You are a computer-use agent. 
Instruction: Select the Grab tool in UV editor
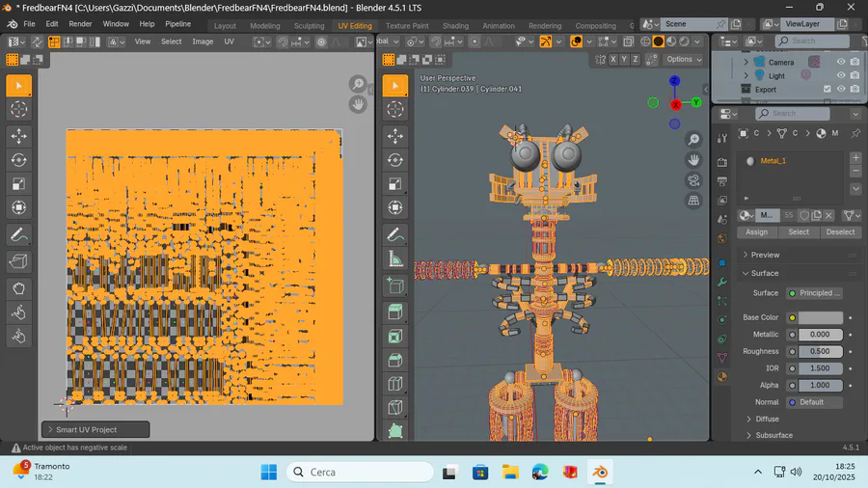[18, 288]
